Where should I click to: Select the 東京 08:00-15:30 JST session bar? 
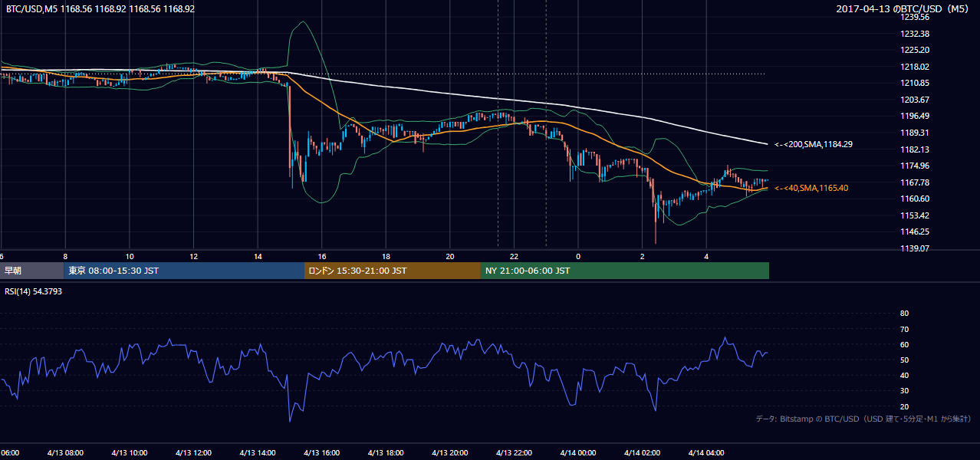point(184,271)
